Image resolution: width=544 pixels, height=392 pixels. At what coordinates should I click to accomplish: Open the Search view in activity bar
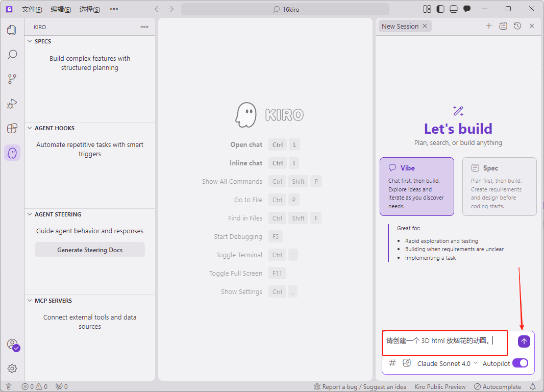[x=12, y=55]
